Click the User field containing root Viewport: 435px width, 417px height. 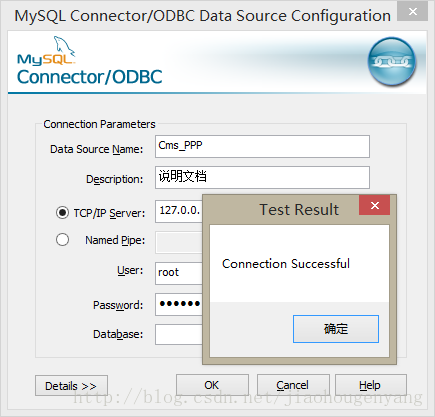click(179, 273)
